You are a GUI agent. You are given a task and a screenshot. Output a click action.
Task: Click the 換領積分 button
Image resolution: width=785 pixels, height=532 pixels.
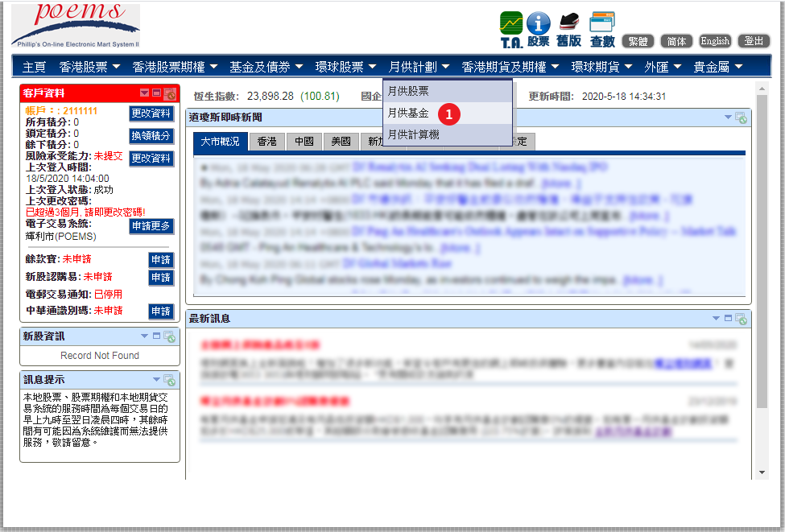151,136
